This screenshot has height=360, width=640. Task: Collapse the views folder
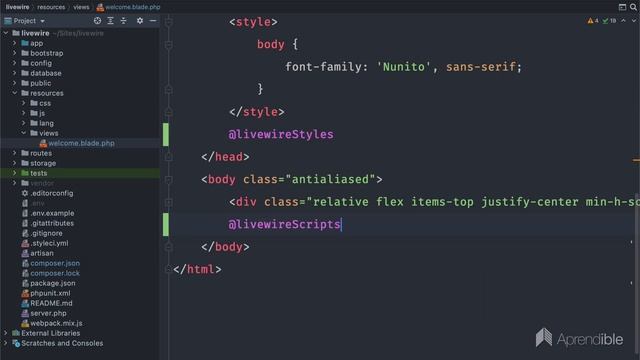tap(24, 133)
